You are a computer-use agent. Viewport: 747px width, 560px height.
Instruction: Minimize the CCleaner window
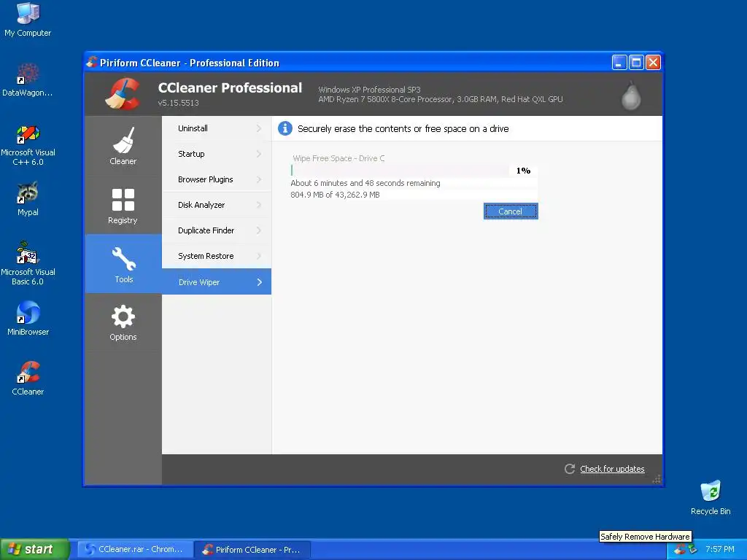pyautogui.click(x=619, y=63)
